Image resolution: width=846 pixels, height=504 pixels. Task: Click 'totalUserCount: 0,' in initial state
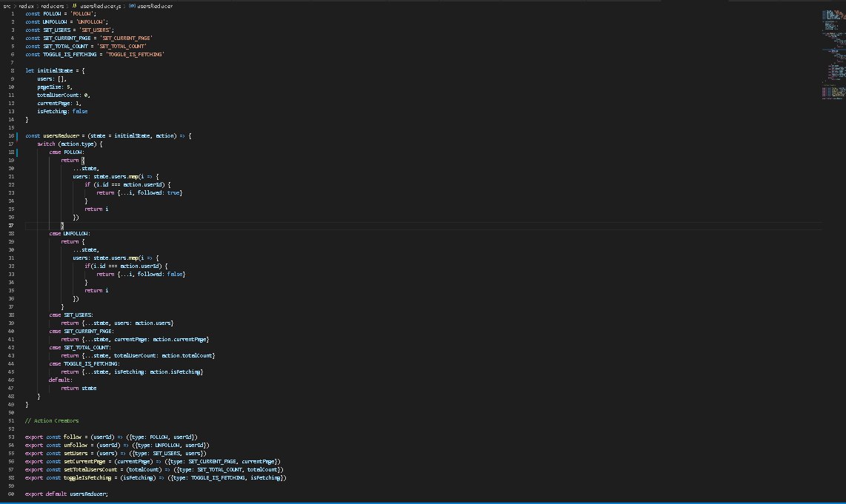coord(64,95)
